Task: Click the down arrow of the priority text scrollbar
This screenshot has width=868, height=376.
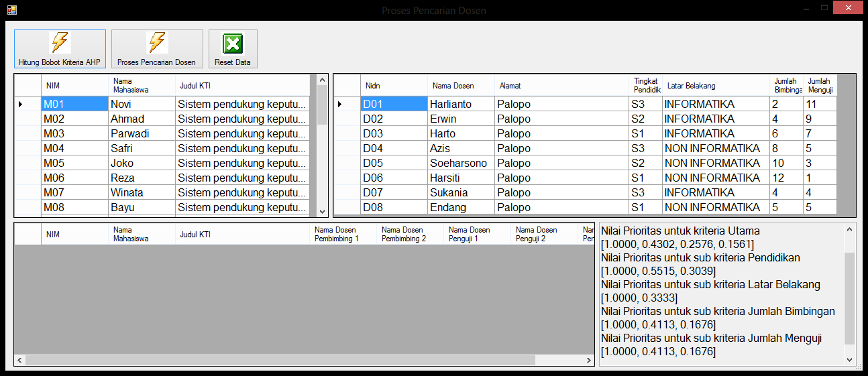Action: 850,359
